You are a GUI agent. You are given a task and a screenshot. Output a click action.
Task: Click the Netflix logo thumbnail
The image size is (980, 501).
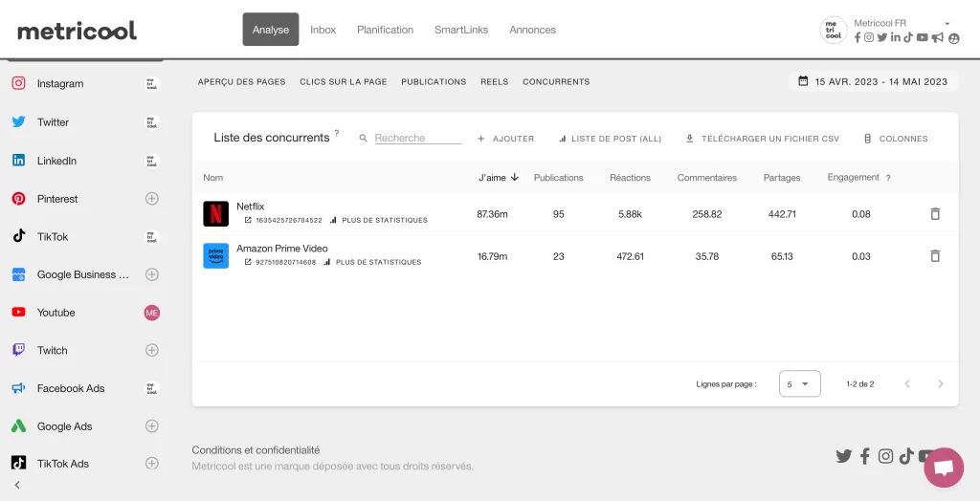(215, 213)
